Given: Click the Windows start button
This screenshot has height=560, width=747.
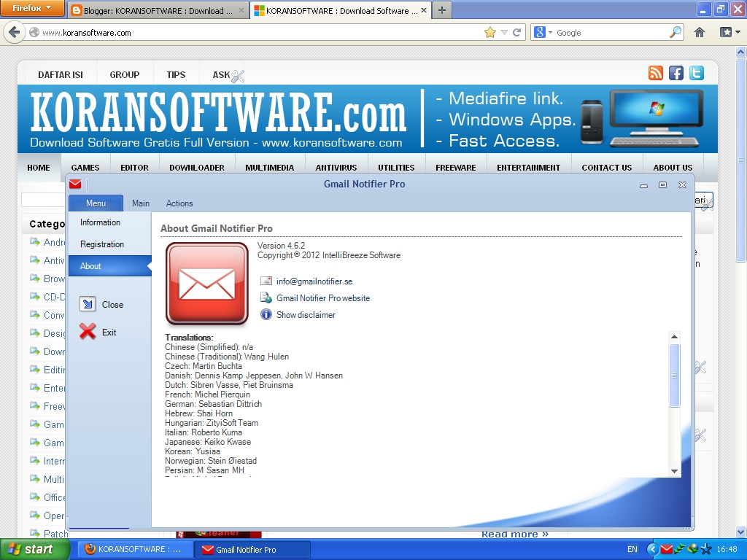Looking at the screenshot, I should click(x=35, y=550).
